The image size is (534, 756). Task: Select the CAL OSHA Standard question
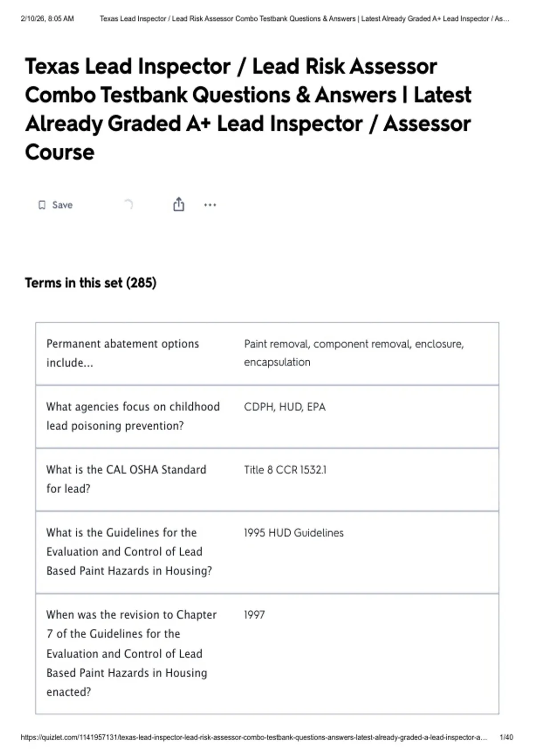(126, 479)
